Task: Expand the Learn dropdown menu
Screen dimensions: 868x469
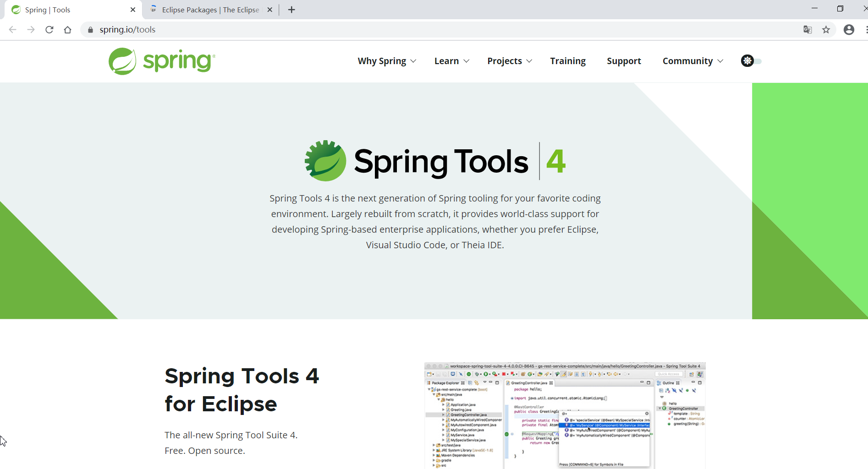Action: (x=452, y=61)
